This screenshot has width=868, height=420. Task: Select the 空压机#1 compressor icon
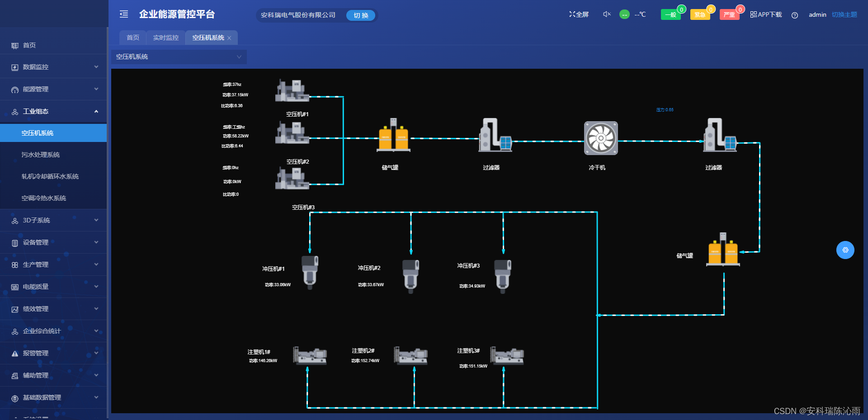pyautogui.click(x=292, y=90)
